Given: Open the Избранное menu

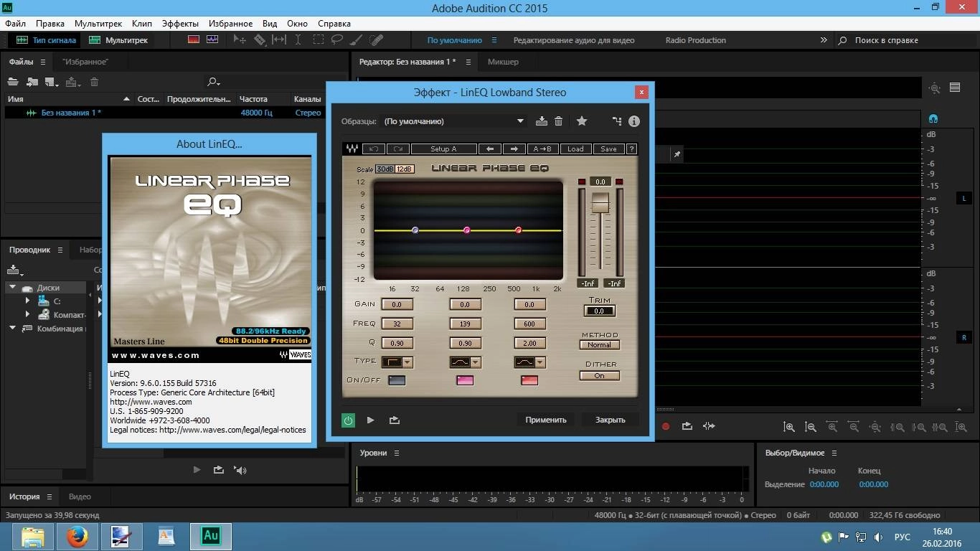Looking at the screenshot, I should (230, 24).
